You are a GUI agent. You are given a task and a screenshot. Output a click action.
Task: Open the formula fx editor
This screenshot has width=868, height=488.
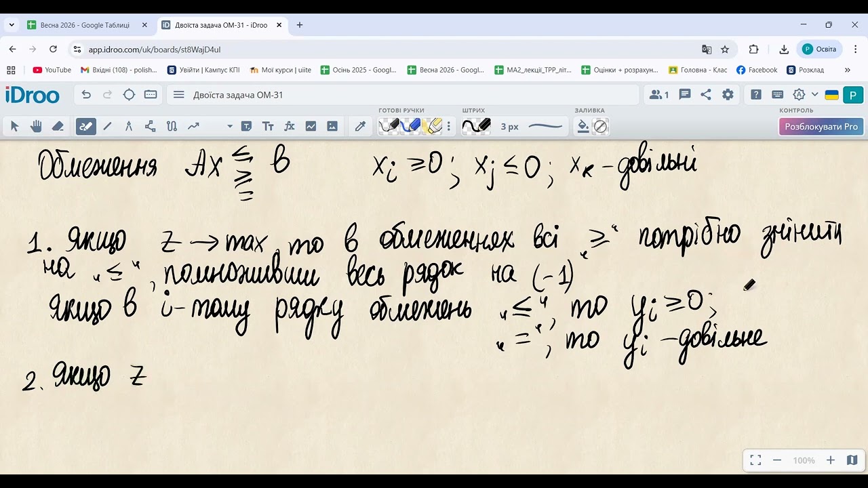pyautogui.click(x=290, y=126)
